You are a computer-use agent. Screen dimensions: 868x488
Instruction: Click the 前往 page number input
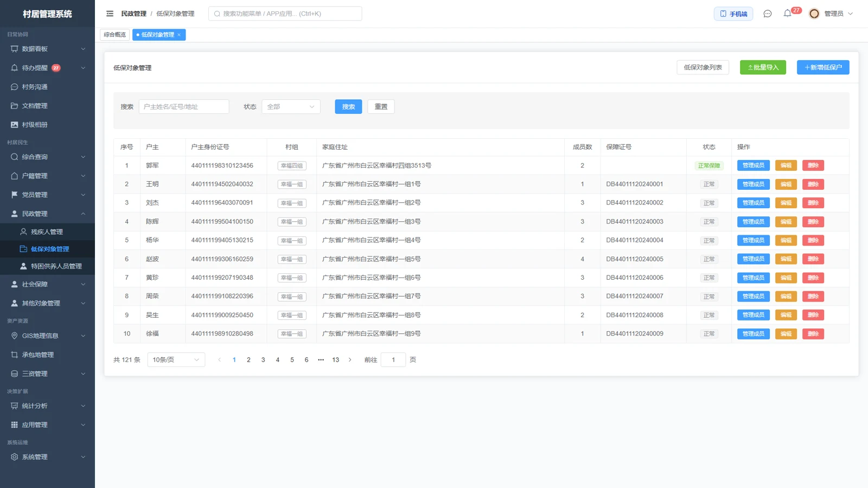(393, 359)
